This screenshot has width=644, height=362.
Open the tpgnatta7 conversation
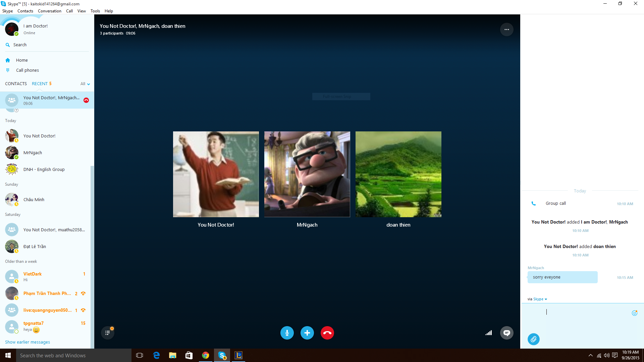(47, 326)
